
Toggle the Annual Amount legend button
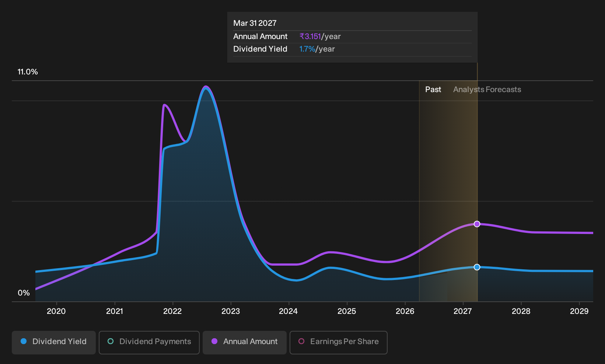pos(245,342)
